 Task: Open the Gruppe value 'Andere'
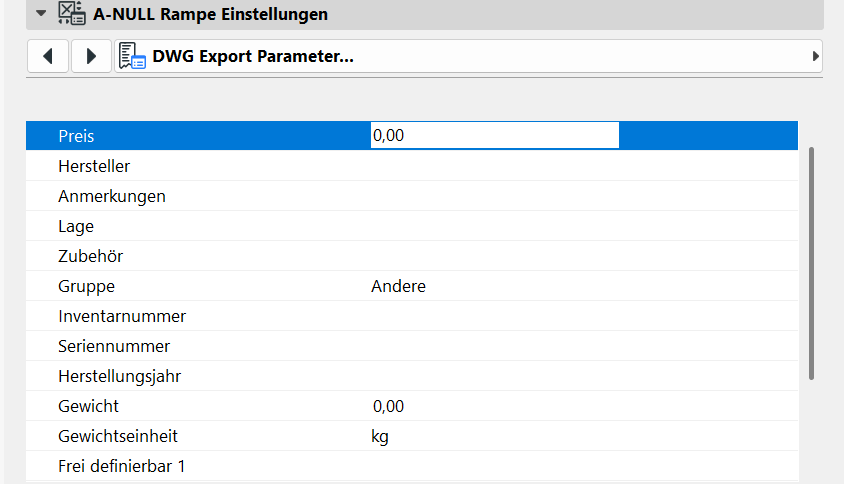[398, 286]
